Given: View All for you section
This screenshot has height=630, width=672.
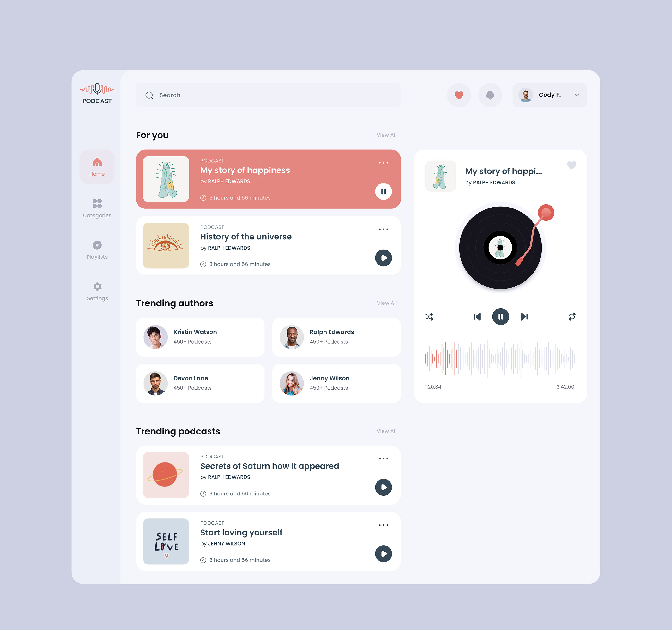Looking at the screenshot, I should [385, 135].
